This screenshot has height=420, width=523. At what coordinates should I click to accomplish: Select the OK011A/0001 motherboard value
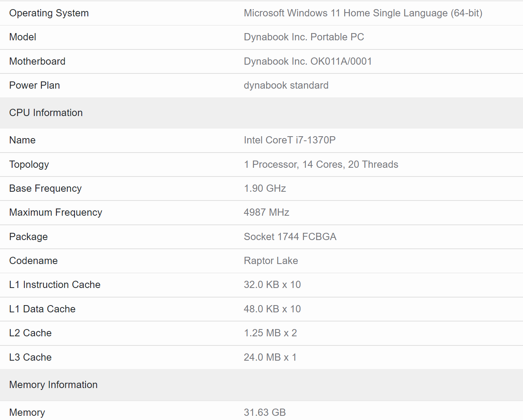(308, 61)
